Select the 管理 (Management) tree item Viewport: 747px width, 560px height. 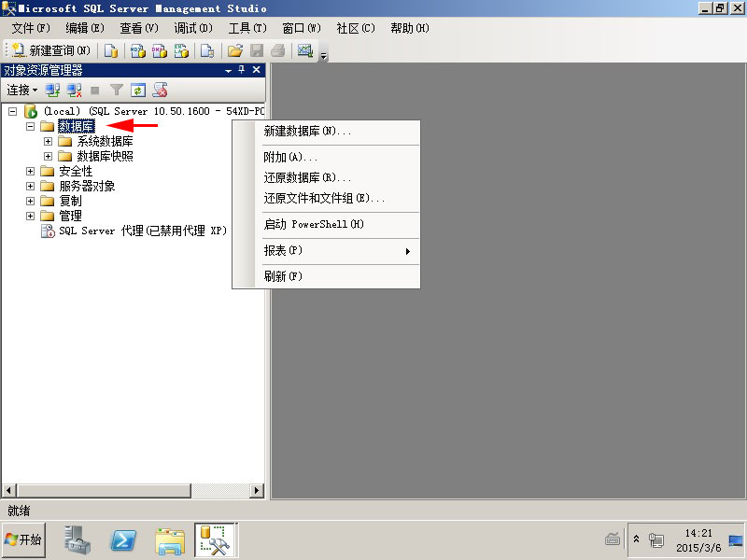[x=70, y=216]
